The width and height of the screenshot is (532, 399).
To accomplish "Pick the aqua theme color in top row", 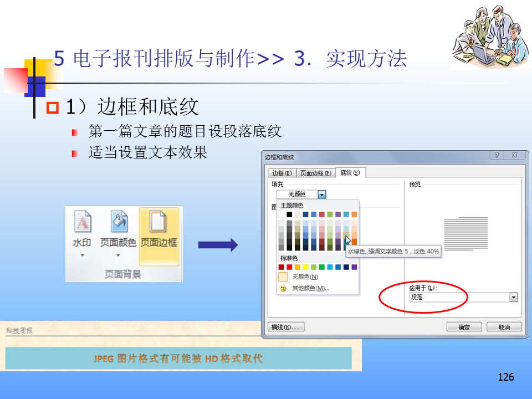I will (x=346, y=214).
